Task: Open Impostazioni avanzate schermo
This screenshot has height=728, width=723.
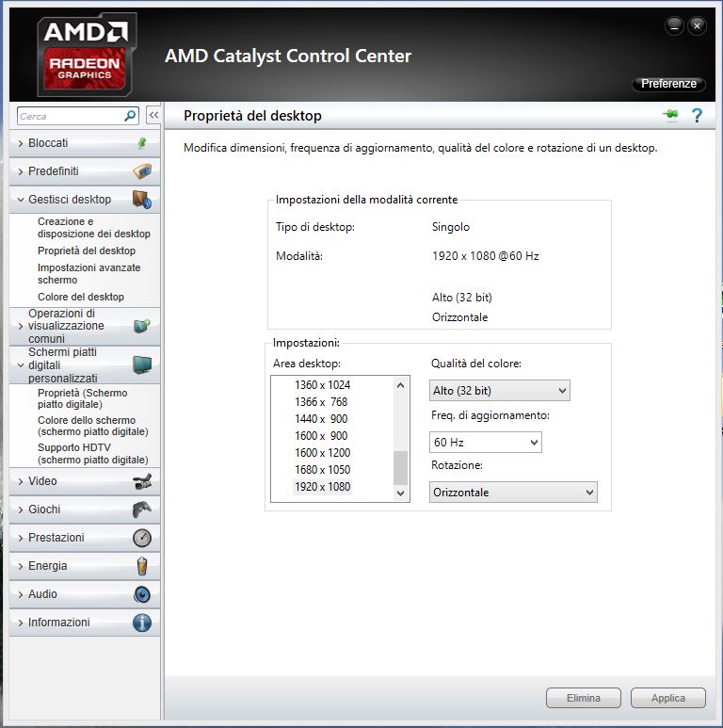Action: coord(88,273)
